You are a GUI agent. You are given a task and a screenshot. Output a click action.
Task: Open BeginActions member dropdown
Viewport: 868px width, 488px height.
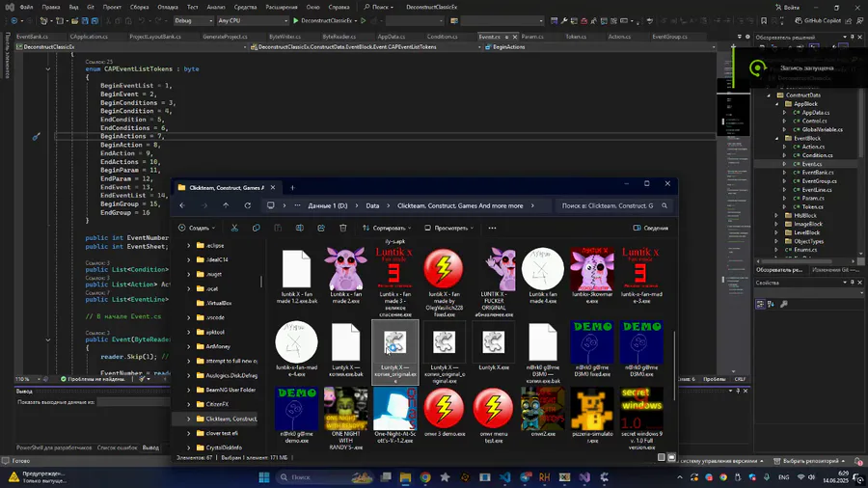[600, 47]
